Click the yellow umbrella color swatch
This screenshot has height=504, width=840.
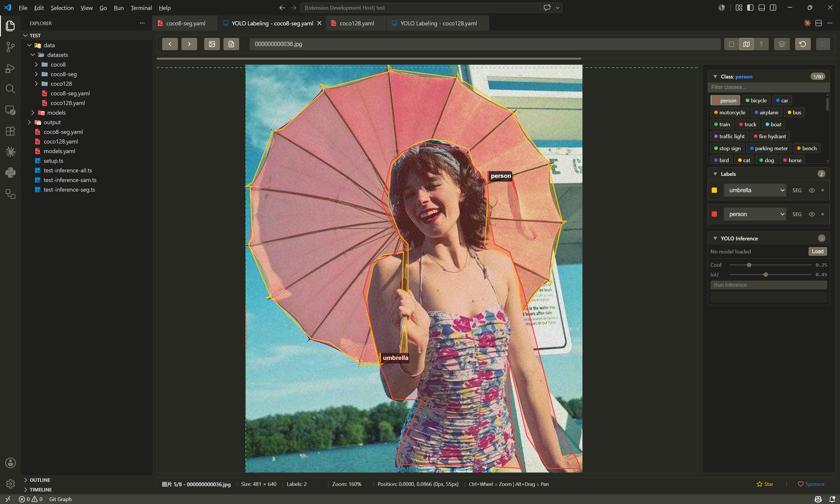pos(714,190)
